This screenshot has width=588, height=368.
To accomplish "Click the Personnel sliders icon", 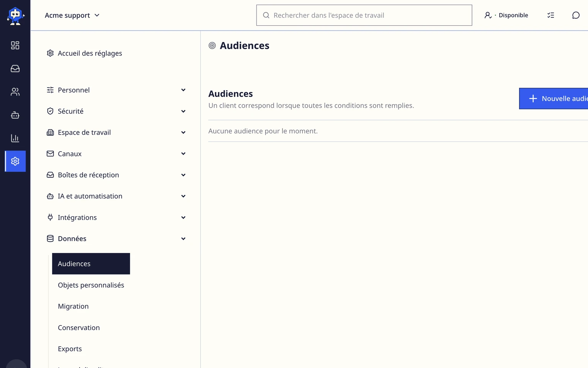I will pyautogui.click(x=50, y=90).
